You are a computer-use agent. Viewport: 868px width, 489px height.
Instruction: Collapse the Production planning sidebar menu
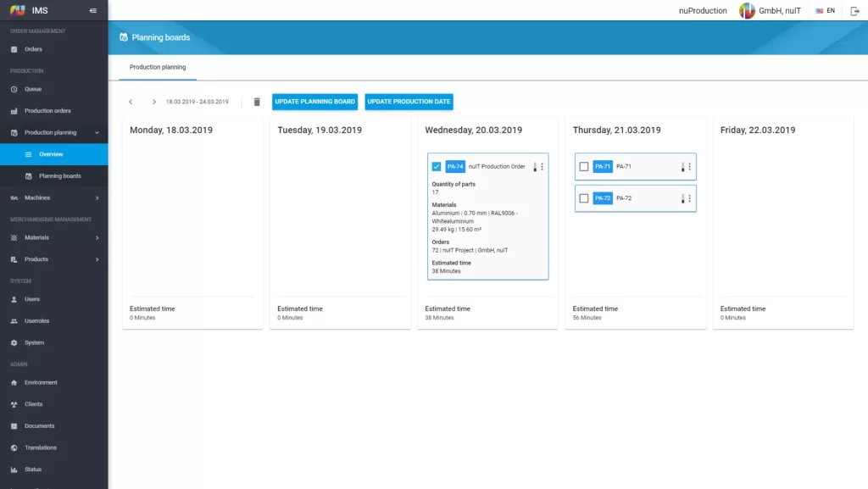pyautogui.click(x=97, y=133)
